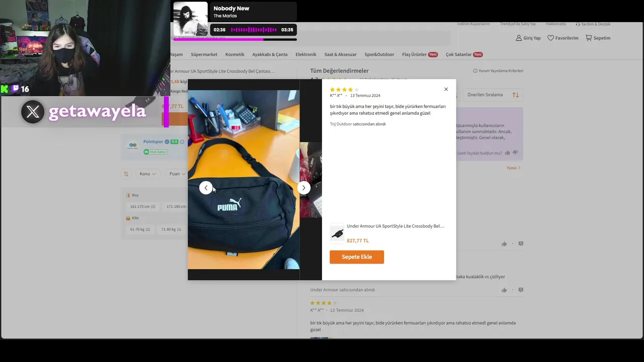Open the Çok Satanlar category
This screenshot has height=362, width=644.
[464, 54]
